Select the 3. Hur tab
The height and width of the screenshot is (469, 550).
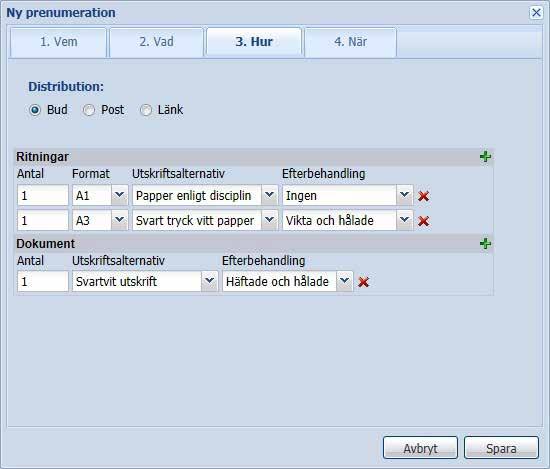[x=254, y=42]
